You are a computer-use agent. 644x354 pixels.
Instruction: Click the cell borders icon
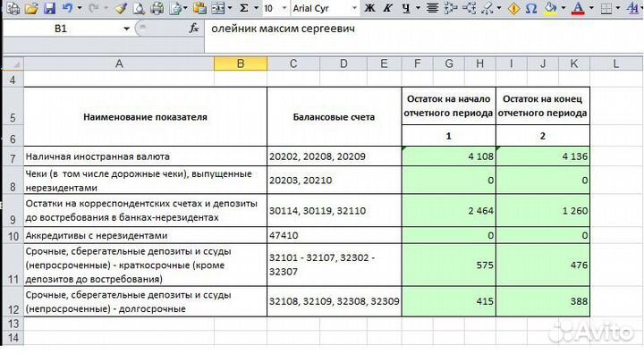point(606,8)
